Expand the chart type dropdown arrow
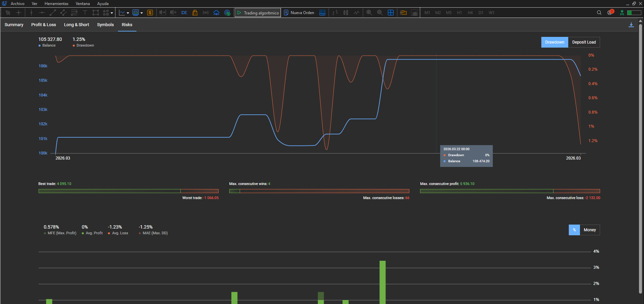This screenshot has width=644, height=304. [x=128, y=13]
